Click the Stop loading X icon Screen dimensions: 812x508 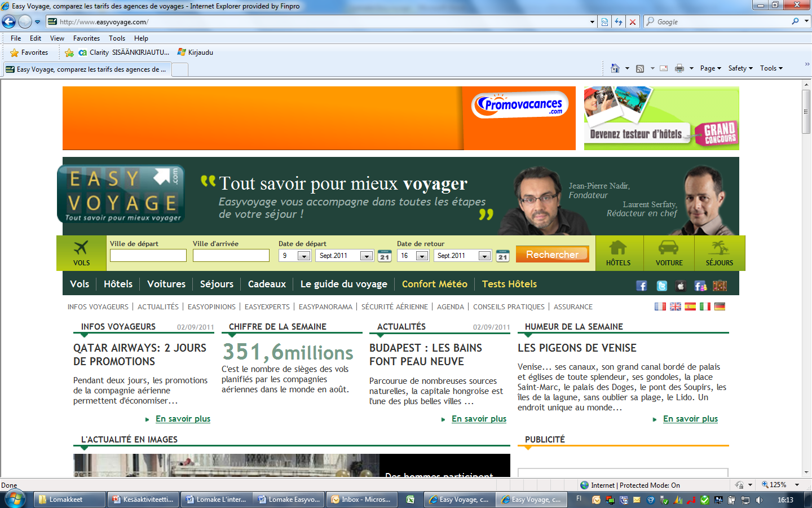point(633,21)
